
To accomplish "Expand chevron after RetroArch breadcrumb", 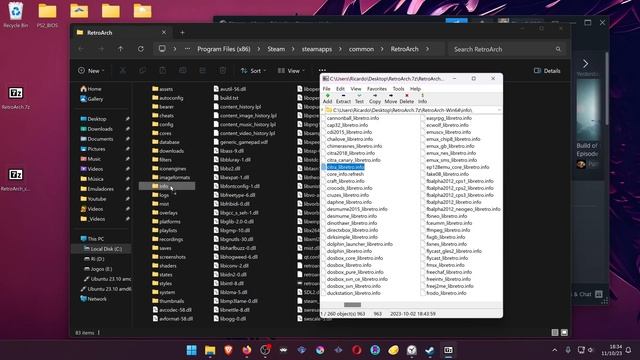I will [427, 49].
